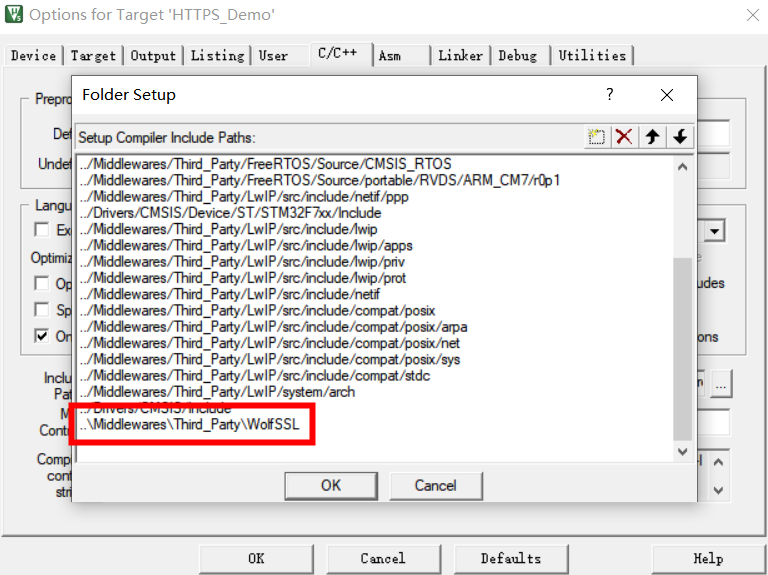This screenshot has width=768, height=575.
Task: Close the Options for Target window
Action: 753,15
